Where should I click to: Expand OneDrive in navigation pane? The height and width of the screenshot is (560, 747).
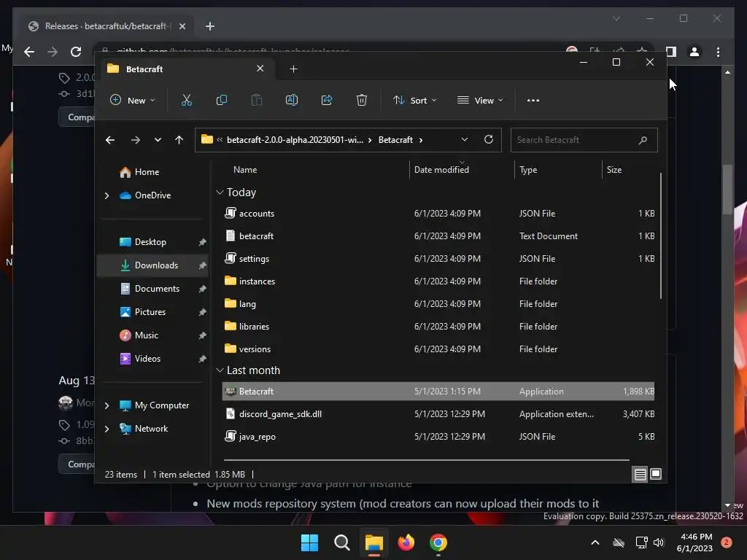[x=107, y=195]
